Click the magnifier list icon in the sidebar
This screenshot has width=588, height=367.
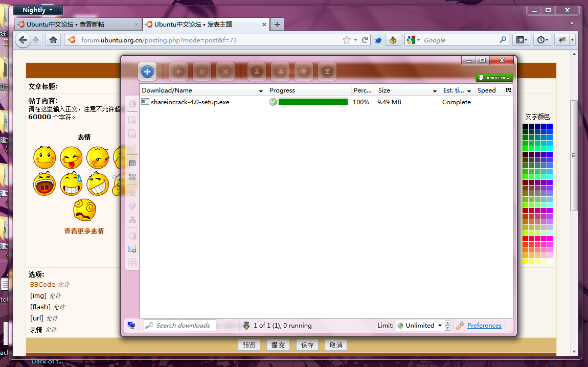[x=132, y=193]
